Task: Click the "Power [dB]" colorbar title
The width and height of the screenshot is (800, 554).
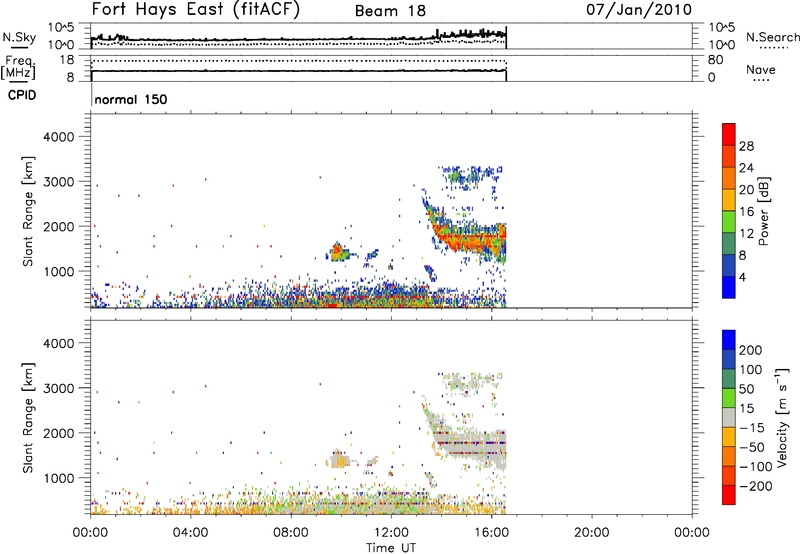Action: 763,211
